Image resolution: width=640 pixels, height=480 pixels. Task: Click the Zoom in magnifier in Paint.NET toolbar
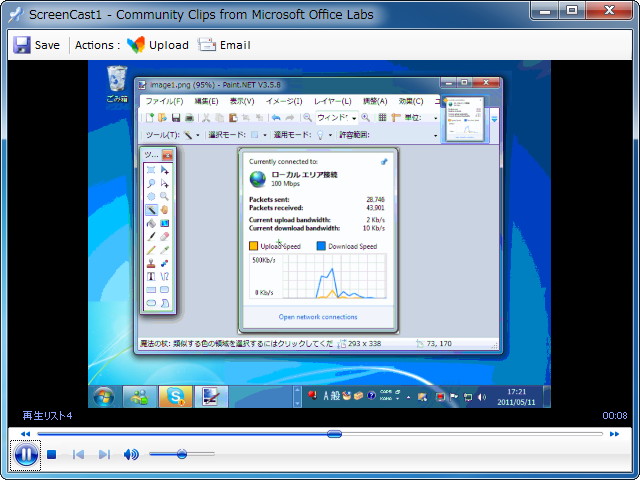[x=365, y=118]
